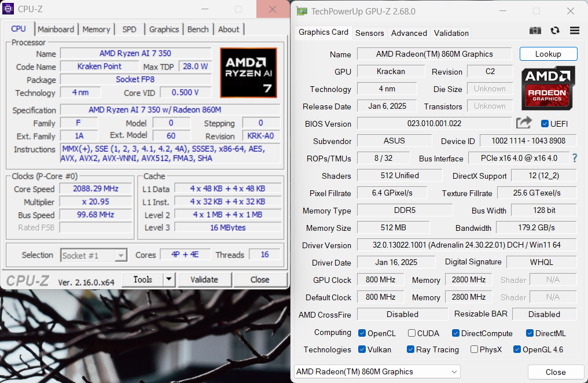This screenshot has width=588, height=383.
Task: Click the Max TDP 28.0 W value
Action: 195,67
